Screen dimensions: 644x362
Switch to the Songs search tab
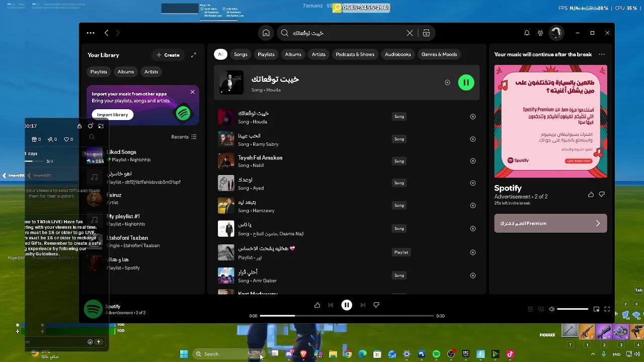point(240,54)
